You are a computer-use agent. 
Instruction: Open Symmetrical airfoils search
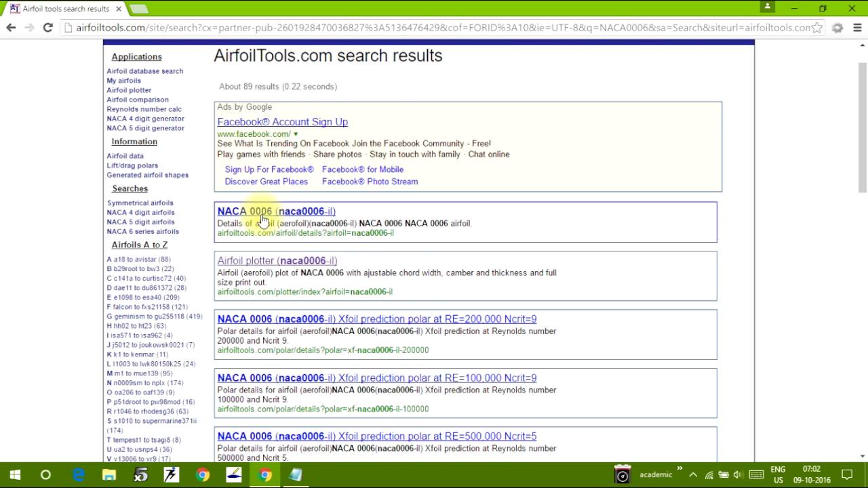140,203
